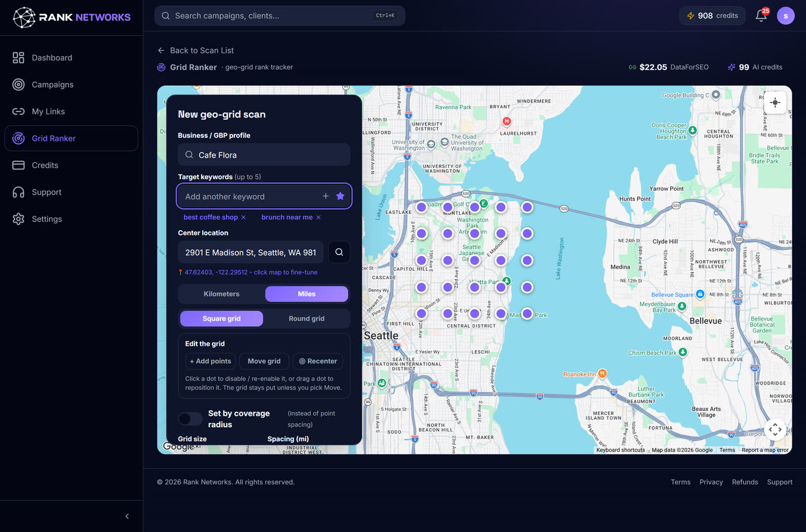Click the DataForSEO balance link icon

coord(632,67)
